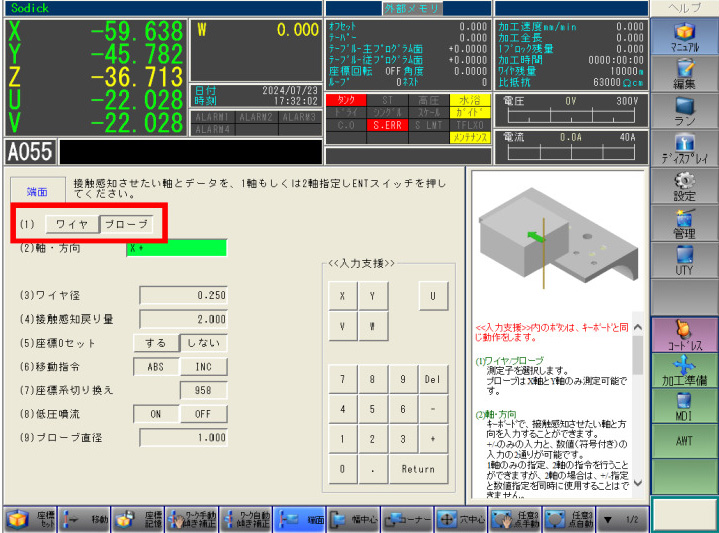Viewport: 719px width, 533px height.
Task: Select the 外部メモリ header label
Action: (x=412, y=8)
